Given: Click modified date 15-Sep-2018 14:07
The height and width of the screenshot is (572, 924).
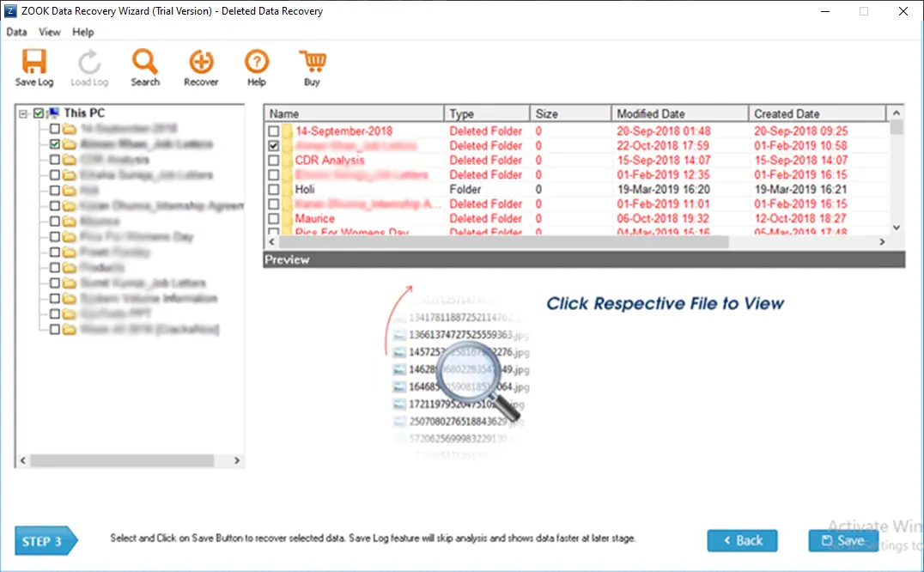Looking at the screenshot, I should 664,161.
